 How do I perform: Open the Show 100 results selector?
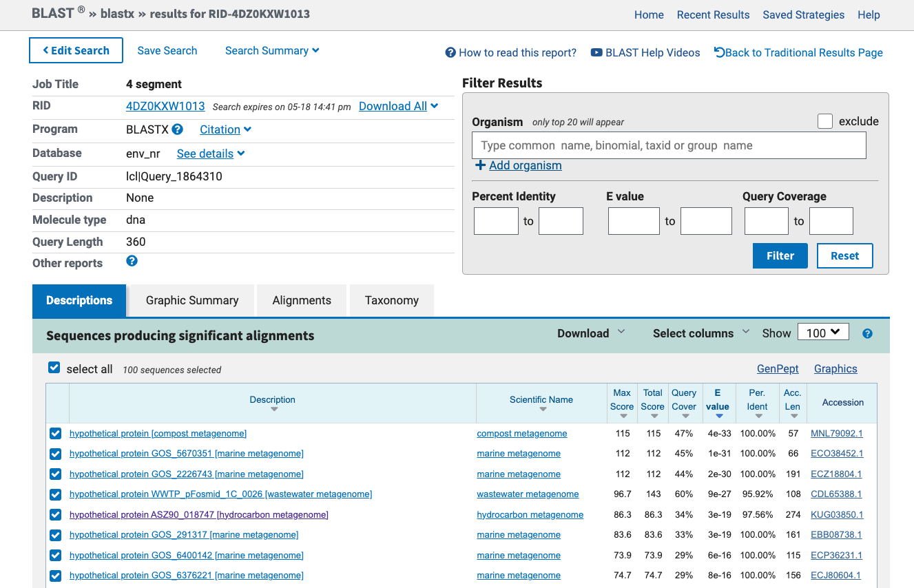point(823,333)
